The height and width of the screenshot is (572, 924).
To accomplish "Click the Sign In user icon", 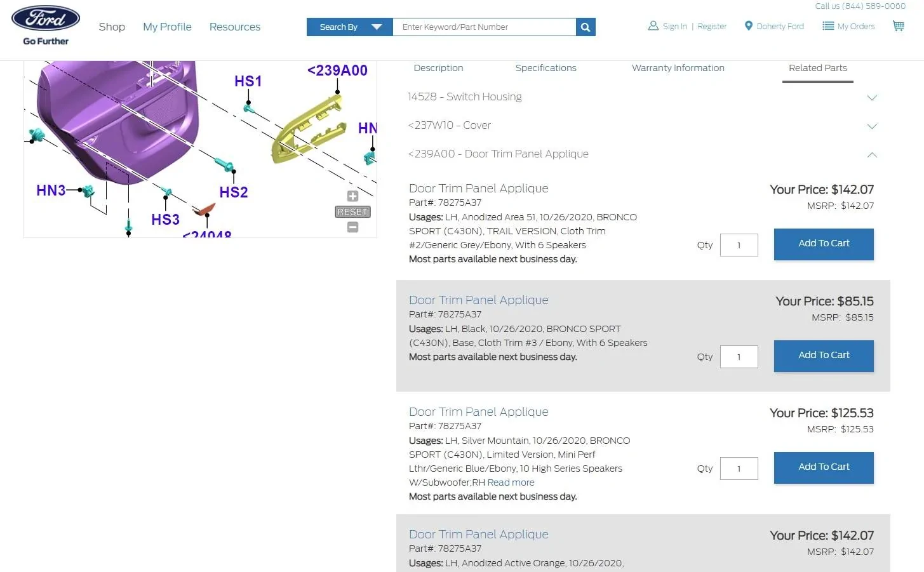I will 653,26.
